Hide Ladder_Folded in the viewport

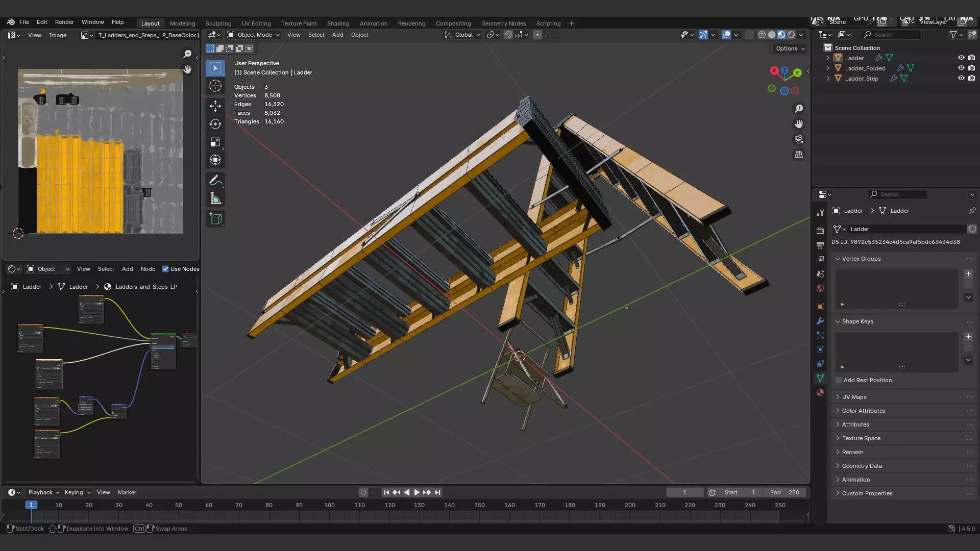point(961,68)
